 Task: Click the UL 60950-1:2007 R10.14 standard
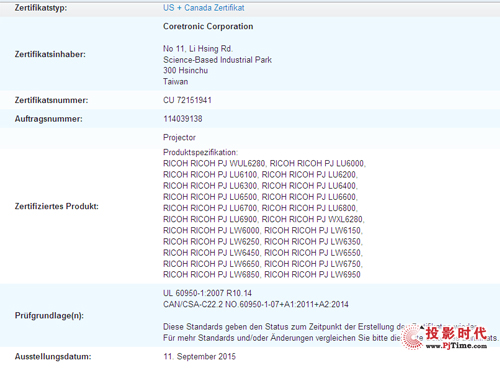(x=207, y=293)
